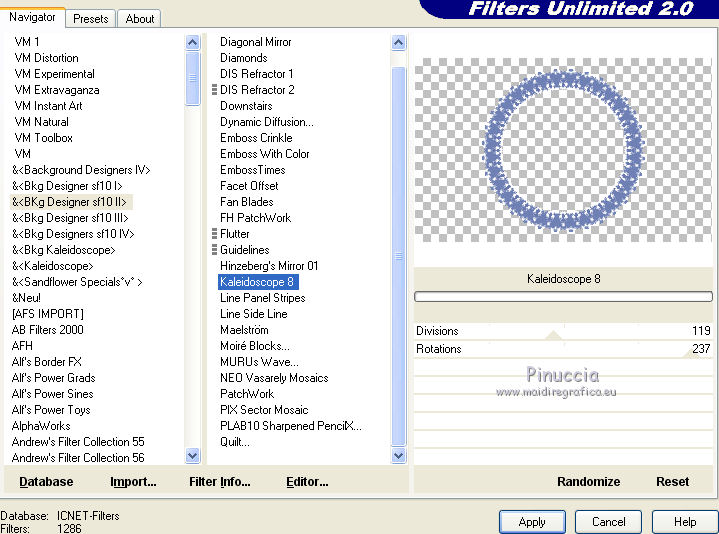
Task: Choose Emboss Crinkle filter
Action: click(x=256, y=138)
